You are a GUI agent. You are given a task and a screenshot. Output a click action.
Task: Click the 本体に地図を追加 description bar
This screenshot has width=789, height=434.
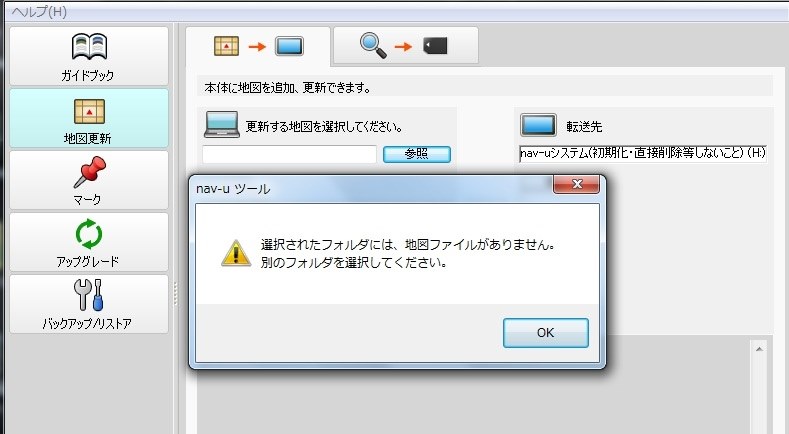pos(485,87)
